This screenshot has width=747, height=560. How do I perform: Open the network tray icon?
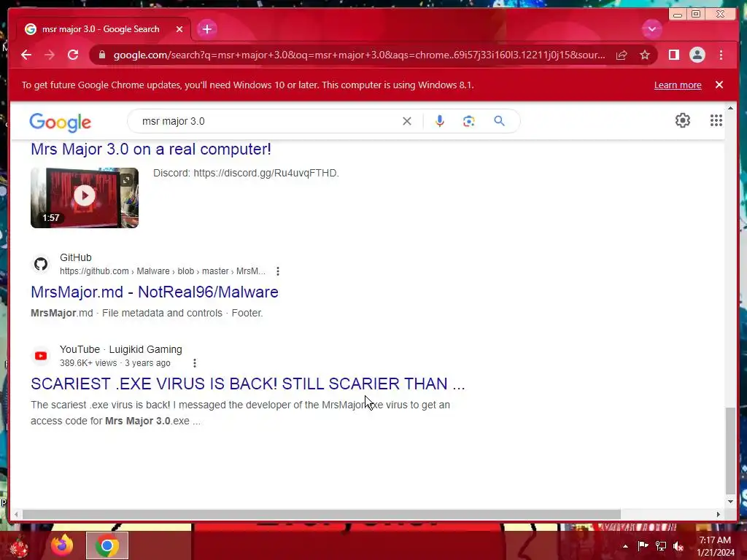(661, 546)
